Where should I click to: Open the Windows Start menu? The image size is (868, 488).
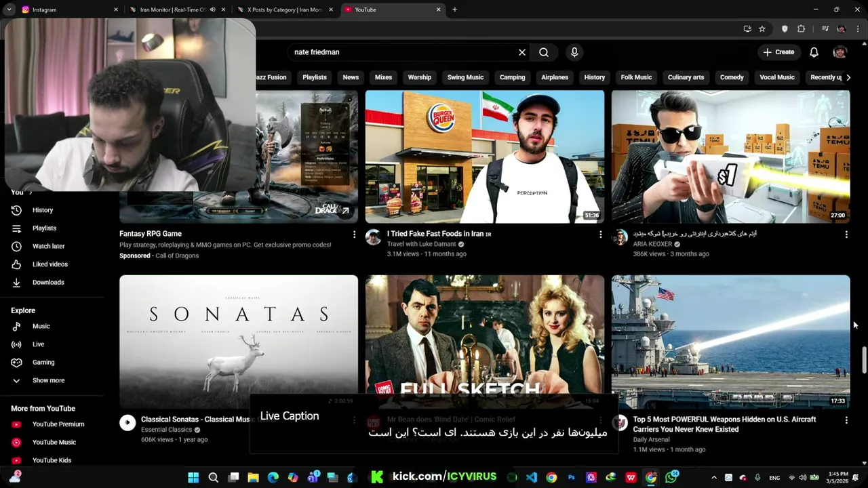pyautogui.click(x=193, y=477)
